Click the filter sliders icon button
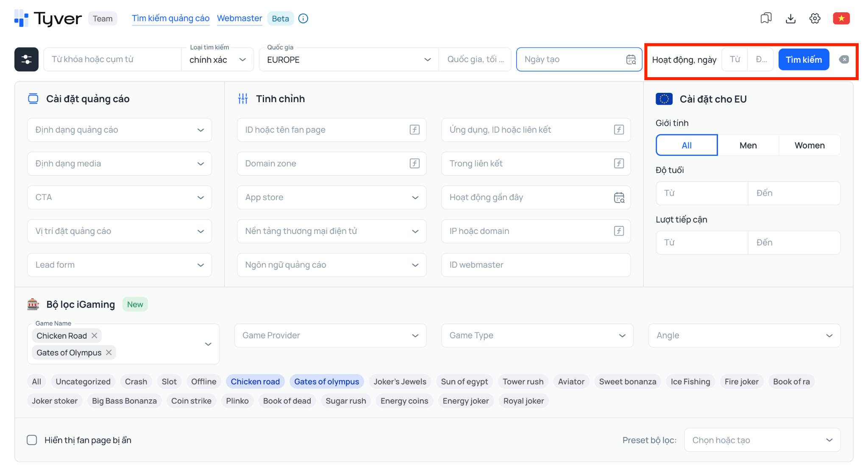This screenshot has height=468, width=868. (x=26, y=59)
